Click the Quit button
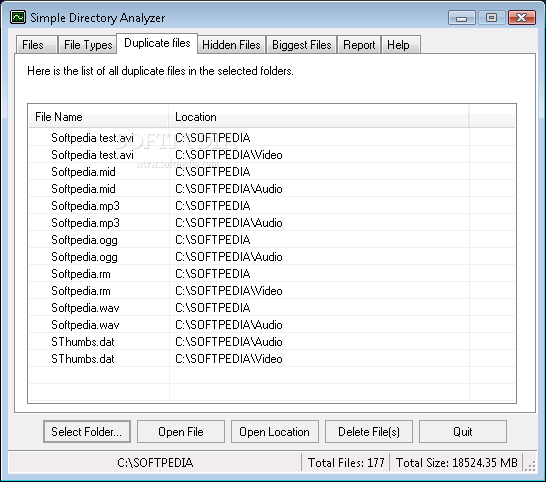This screenshot has height=482, width=546. click(463, 432)
